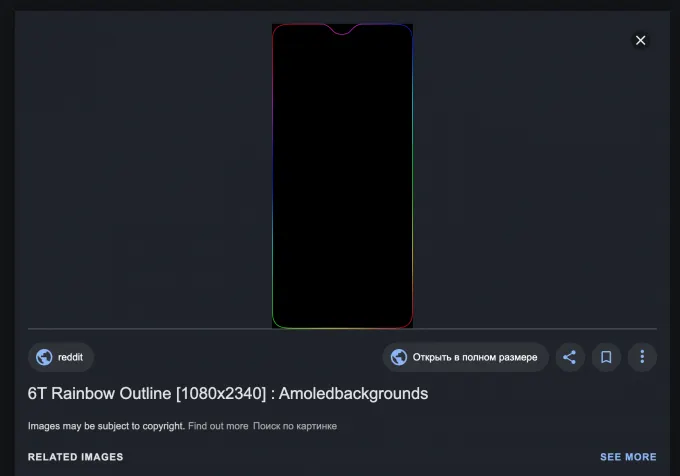
Task: Click the [1080x2340] resolution in title
Action: (218, 393)
